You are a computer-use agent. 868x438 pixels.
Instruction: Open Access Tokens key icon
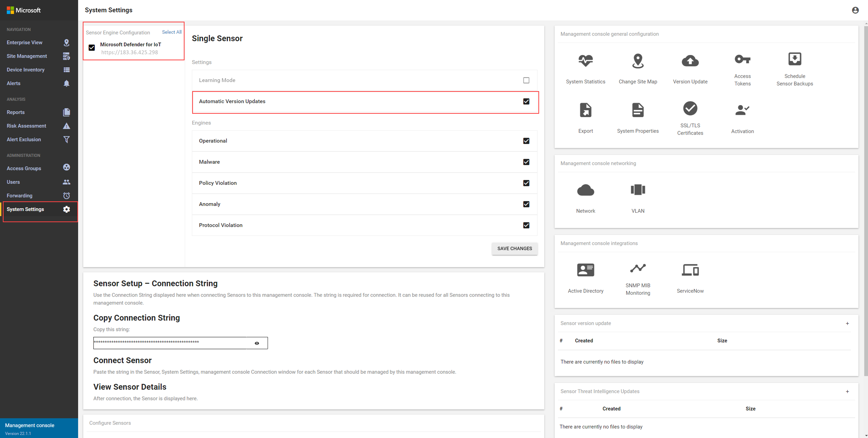(x=742, y=59)
